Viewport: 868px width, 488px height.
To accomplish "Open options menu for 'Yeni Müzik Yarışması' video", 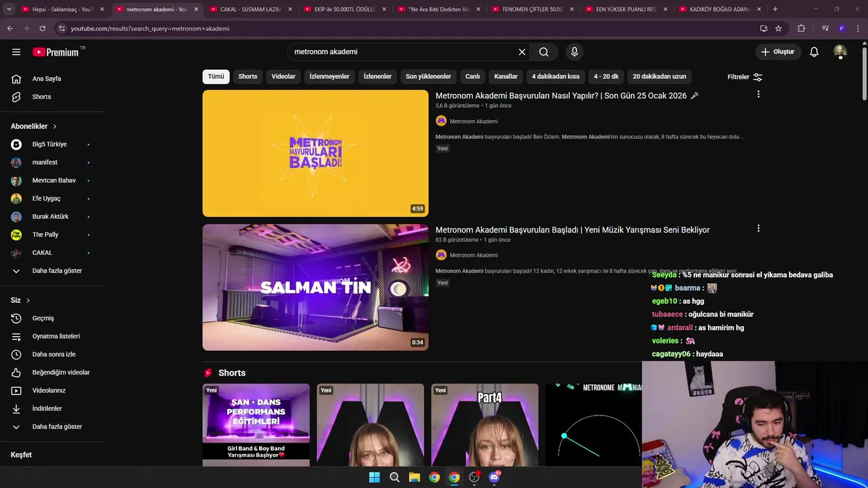I will tap(758, 228).
